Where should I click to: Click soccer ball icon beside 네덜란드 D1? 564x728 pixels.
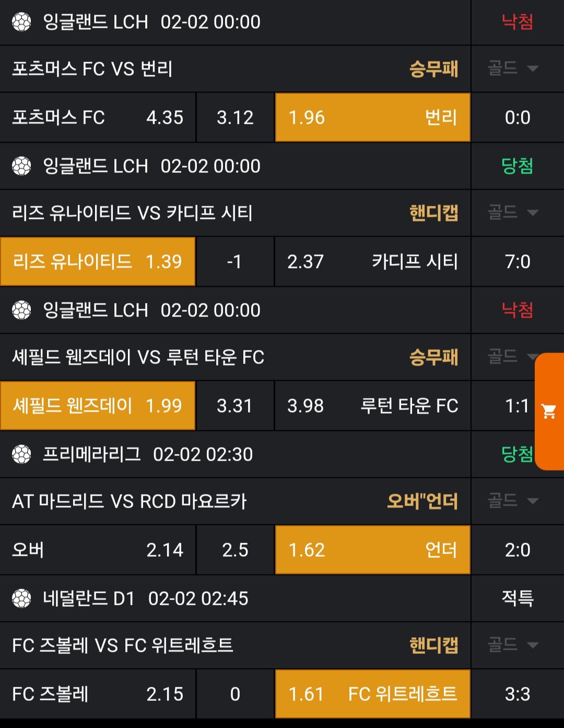pyautogui.click(x=21, y=598)
